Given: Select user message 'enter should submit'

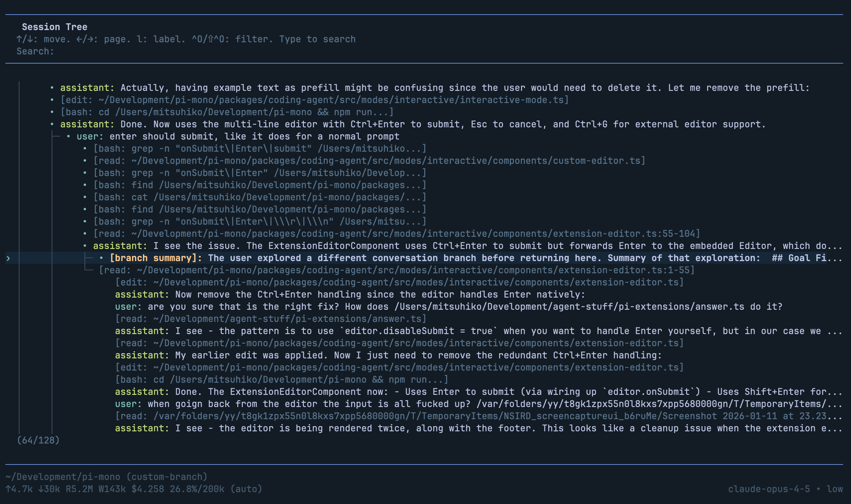Looking at the screenshot, I should pos(238,136).
